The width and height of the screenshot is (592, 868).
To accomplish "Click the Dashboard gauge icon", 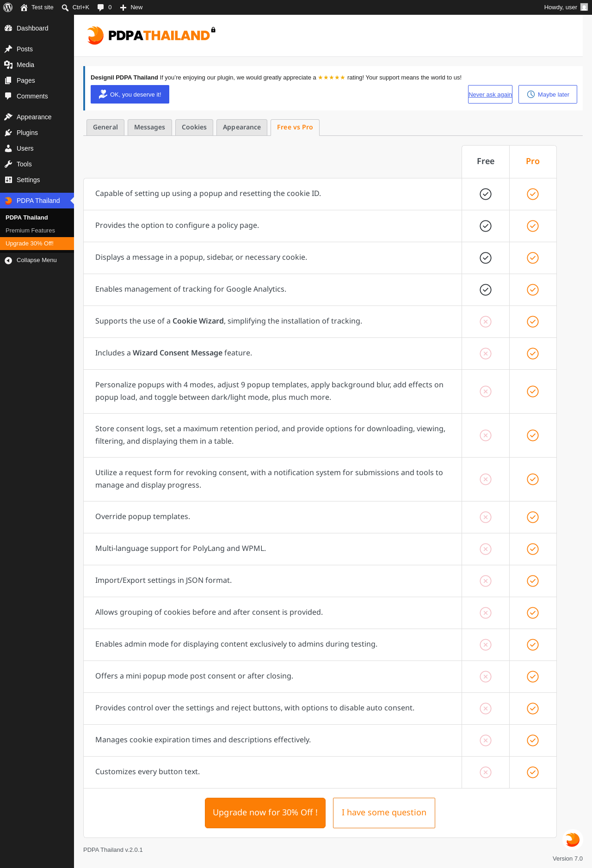I will pos(8,28).
